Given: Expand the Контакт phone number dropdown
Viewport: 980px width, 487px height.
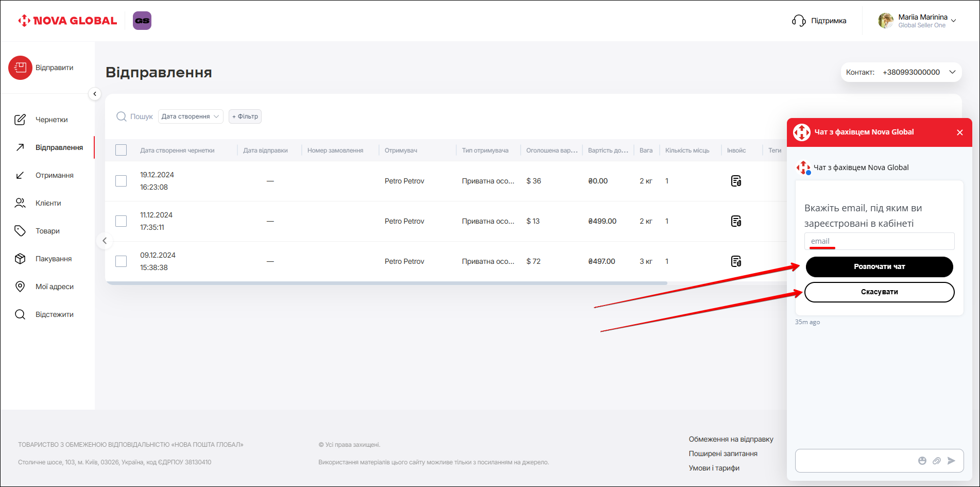Looking at the screenshot, I should pos(952,72).
